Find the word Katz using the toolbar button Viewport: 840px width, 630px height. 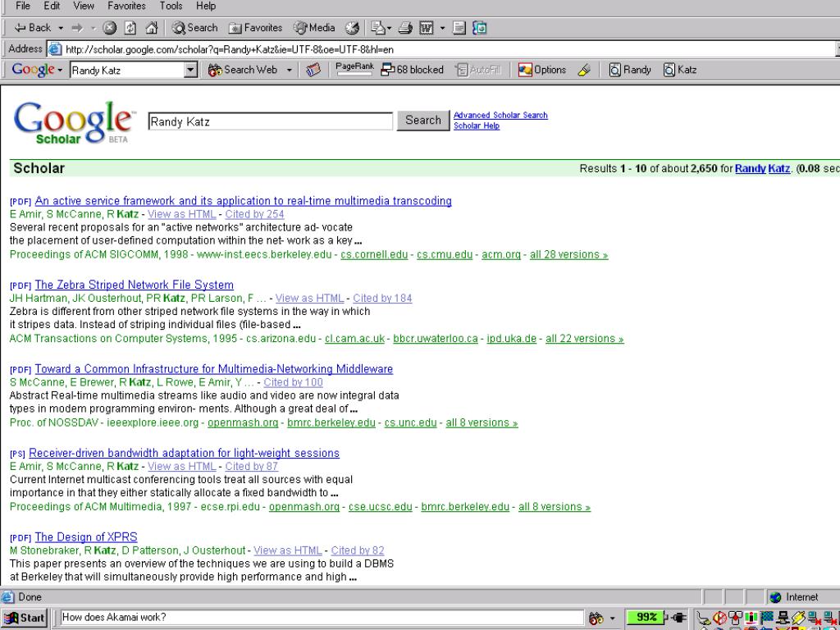point(680,70)
